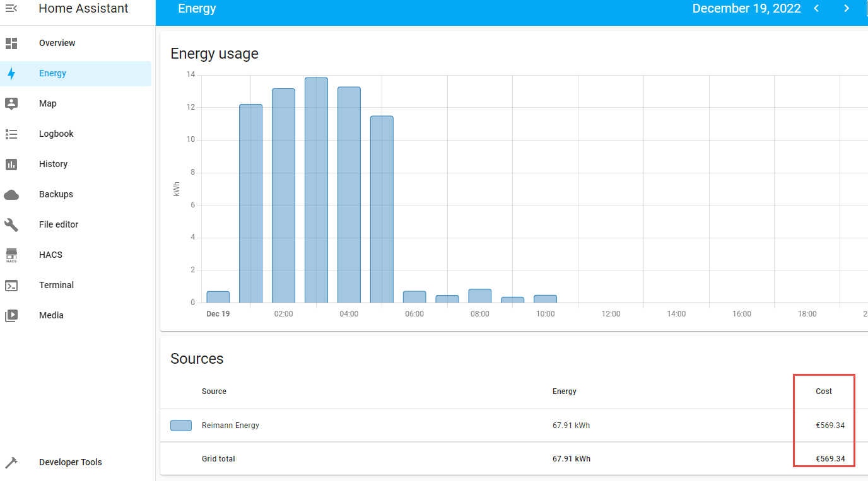Screen dimensions: 868x481
Task: Click the Overview dashboard icon
Action: 11,43
